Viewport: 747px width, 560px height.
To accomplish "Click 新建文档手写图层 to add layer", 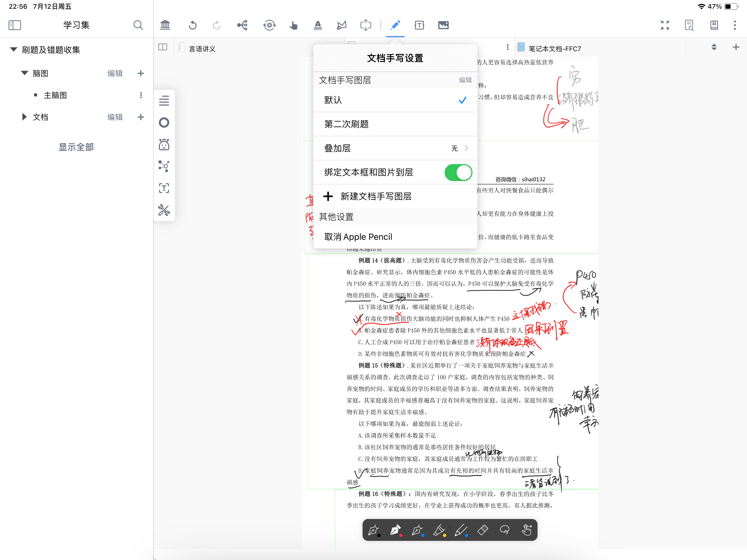I will coord(395,196).
